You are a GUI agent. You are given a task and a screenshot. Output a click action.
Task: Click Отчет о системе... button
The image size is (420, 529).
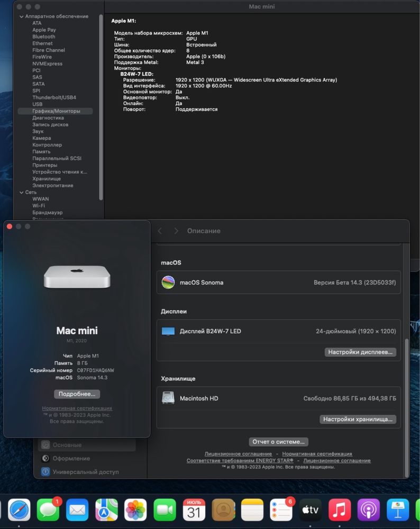pos(278,442)
